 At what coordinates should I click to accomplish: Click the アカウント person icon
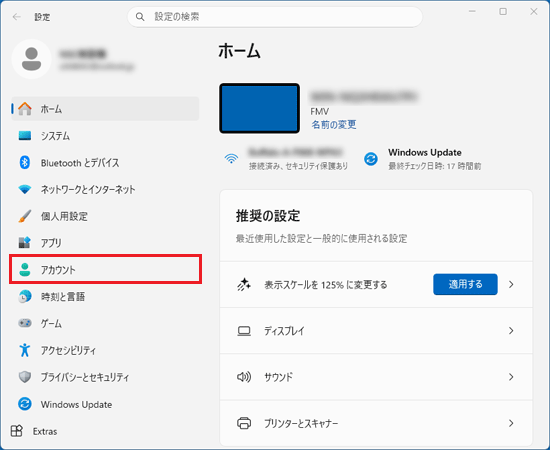click(25, 269)
